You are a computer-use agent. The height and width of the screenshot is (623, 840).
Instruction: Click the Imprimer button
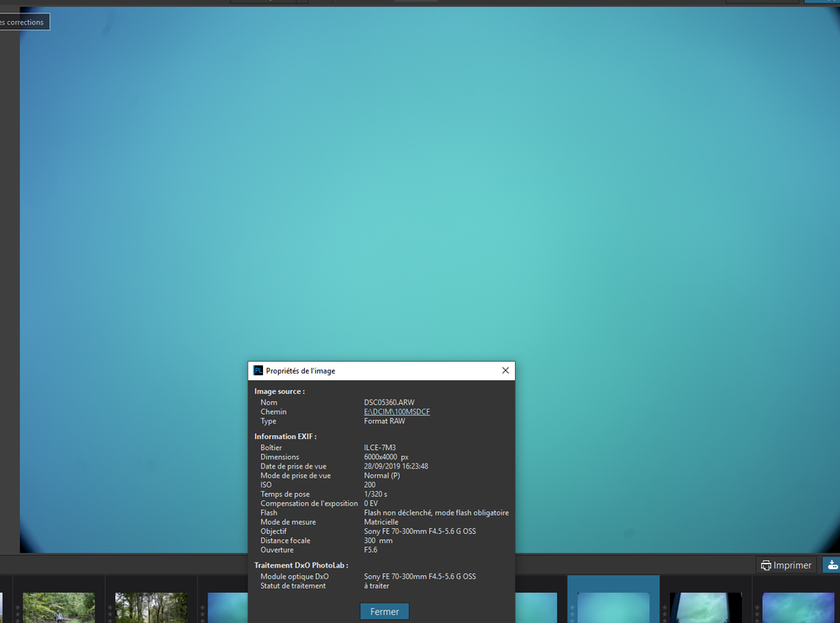tap(786, 564)
